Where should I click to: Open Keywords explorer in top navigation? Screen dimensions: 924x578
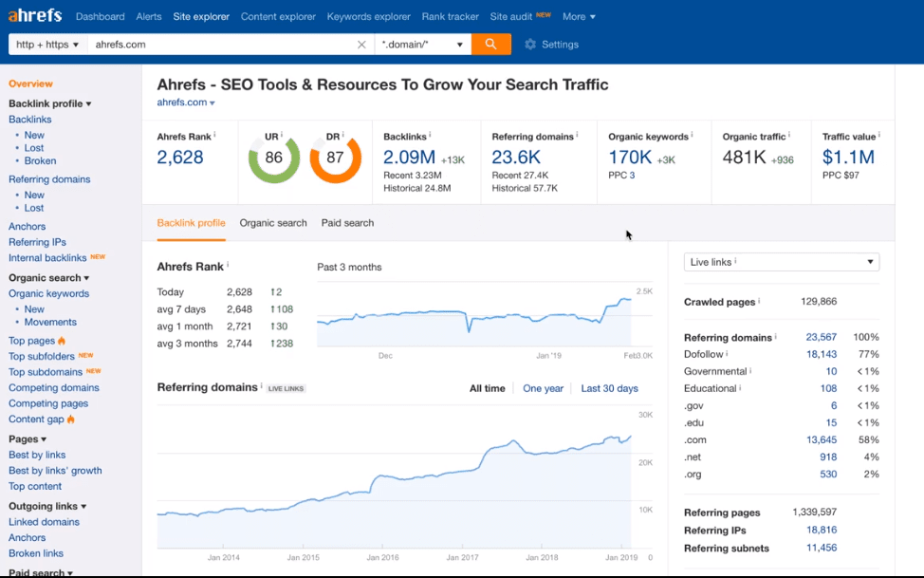point(369,16)
